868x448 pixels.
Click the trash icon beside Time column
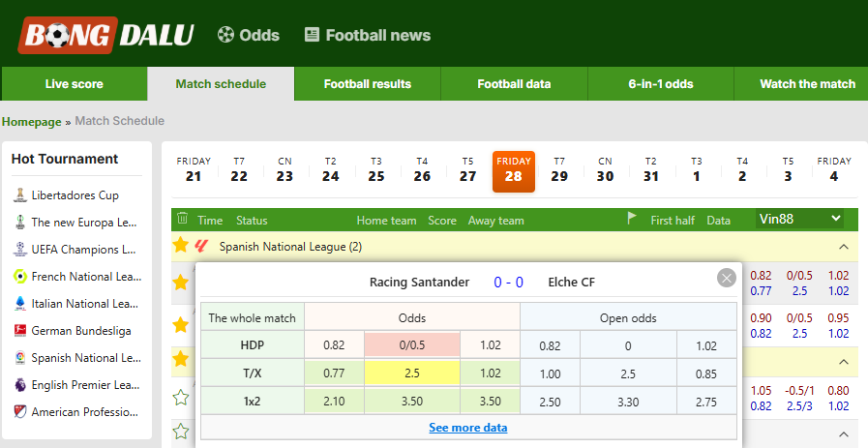pyautogui.click(x=182, y=219)
